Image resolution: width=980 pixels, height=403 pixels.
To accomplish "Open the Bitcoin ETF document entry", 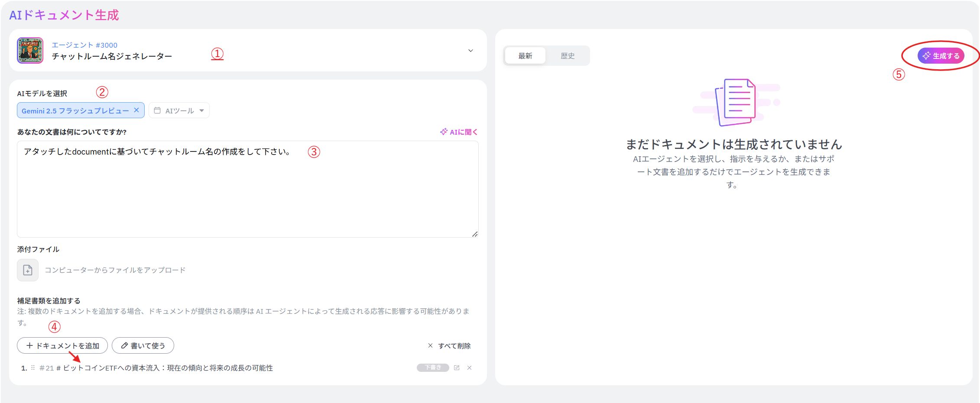I will (x=167, y=368).
